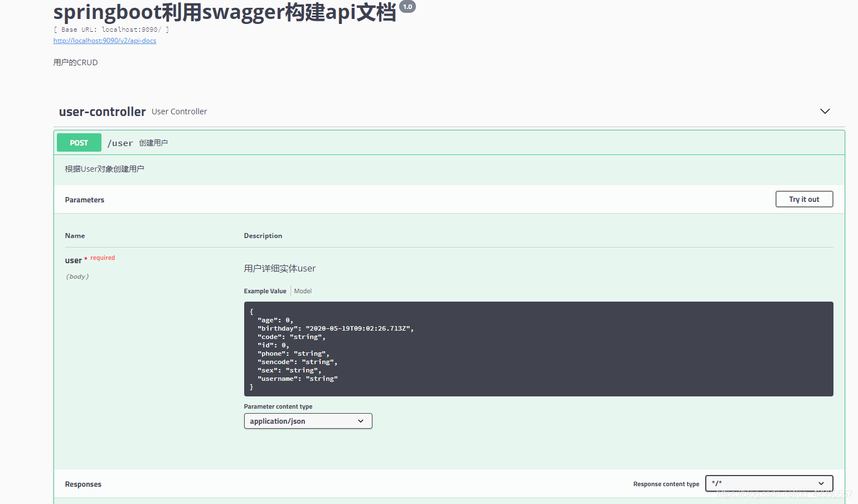Click the "(body)" parameter location label

77,277
